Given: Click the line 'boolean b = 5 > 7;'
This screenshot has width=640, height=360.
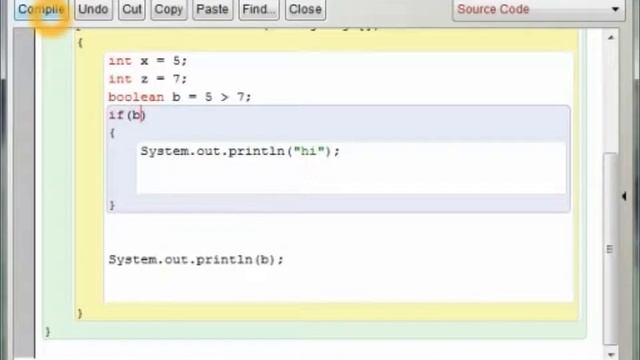Looking at the screenshot, I should pyautogui.click(x=180, y=97).
